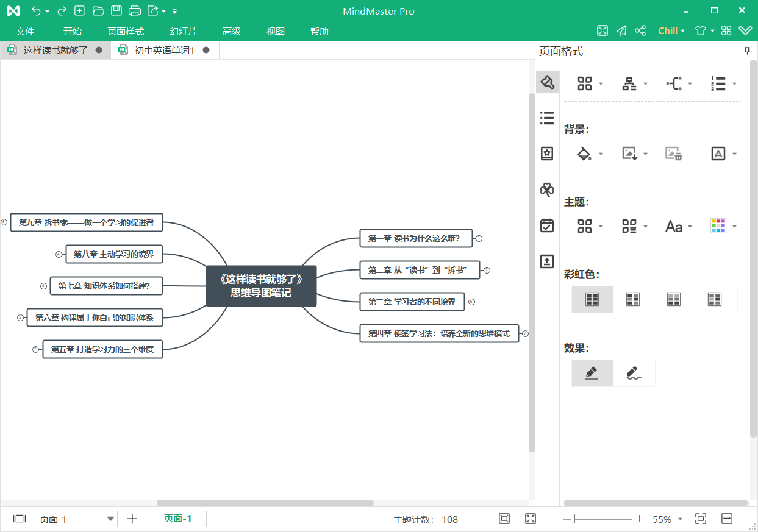The height and width of the screenshot is (532, 758).
Task: Click the share icon in menu bar
Action: 640,31
